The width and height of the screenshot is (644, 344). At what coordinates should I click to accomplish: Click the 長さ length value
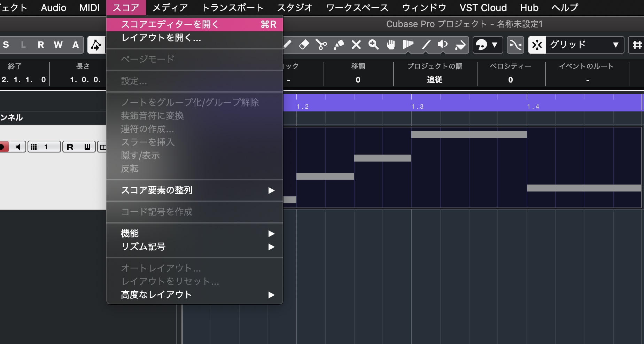pos(85,80)
